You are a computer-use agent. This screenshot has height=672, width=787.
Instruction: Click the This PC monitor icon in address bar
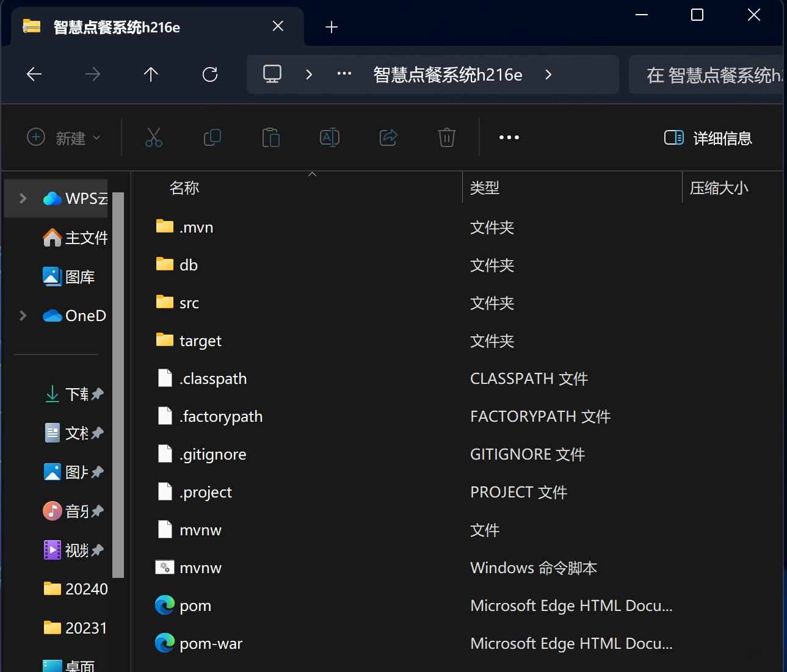pos(272,74)
